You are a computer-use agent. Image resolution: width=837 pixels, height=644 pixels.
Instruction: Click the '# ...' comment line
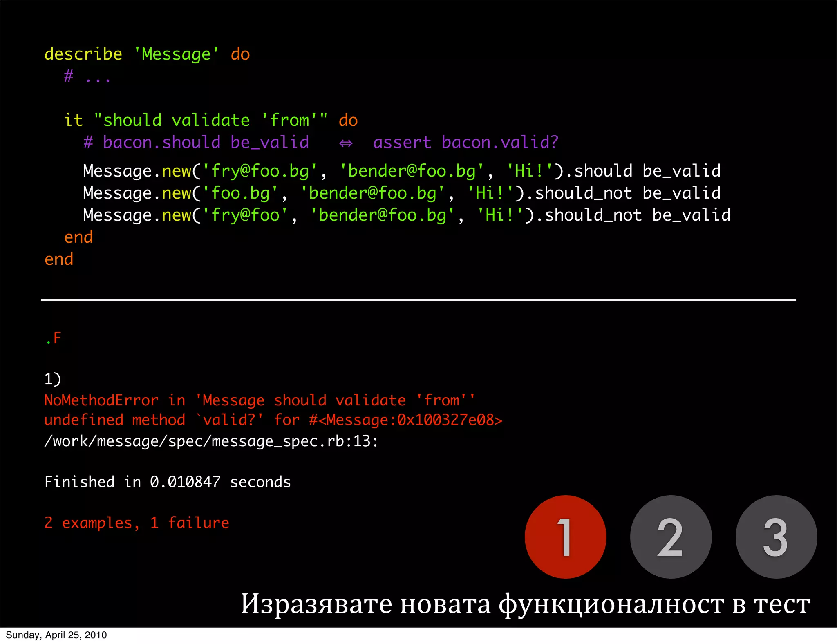[87, 76]
